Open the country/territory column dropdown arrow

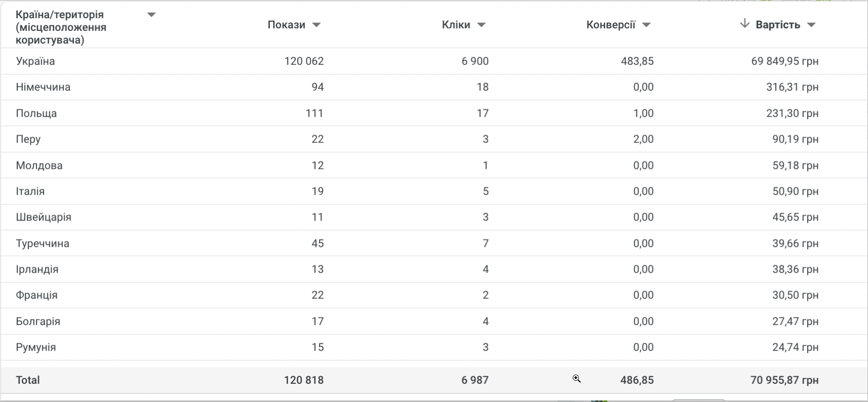(151, 15)
